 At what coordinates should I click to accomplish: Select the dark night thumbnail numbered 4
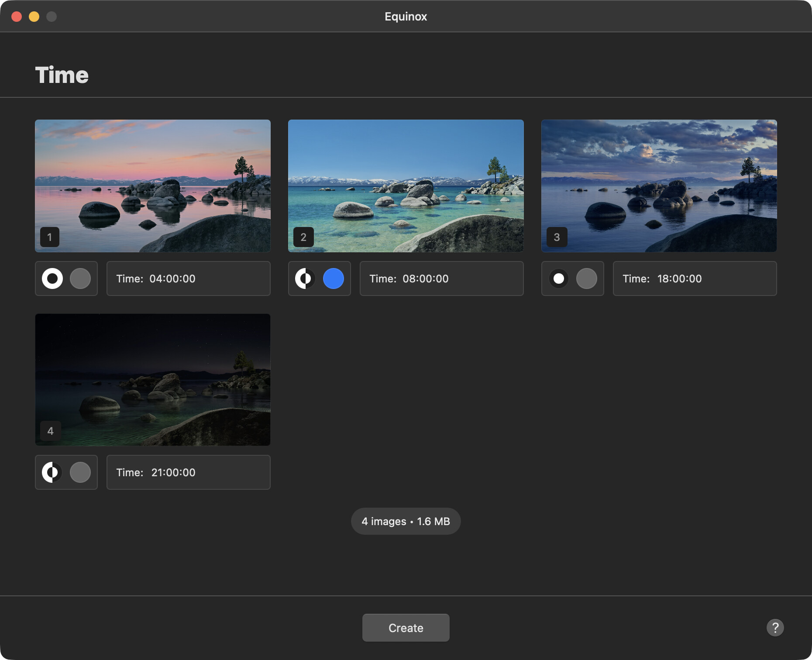(x=153, y=380)
